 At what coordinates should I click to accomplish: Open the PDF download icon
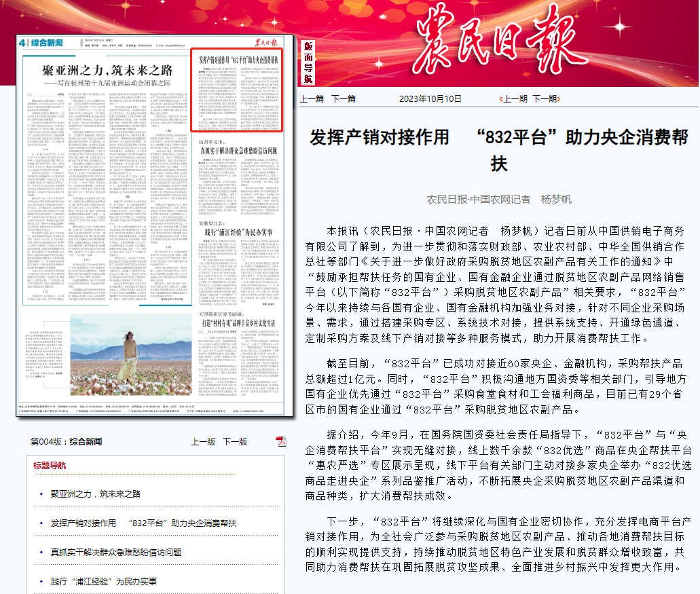click(x=281, y=441)
